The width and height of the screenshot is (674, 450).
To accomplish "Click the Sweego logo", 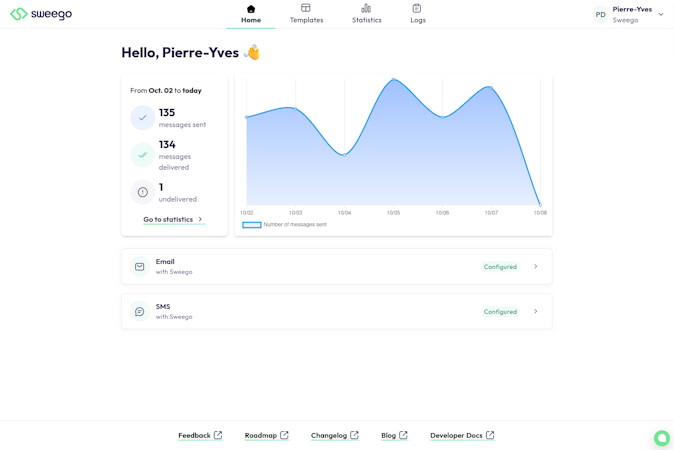I will 41,14.
